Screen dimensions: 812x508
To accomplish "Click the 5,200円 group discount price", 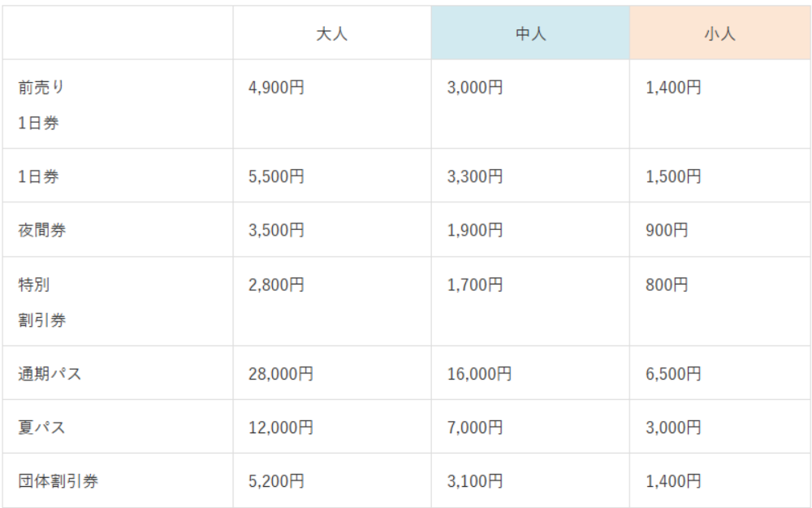I will click(276, 480).
